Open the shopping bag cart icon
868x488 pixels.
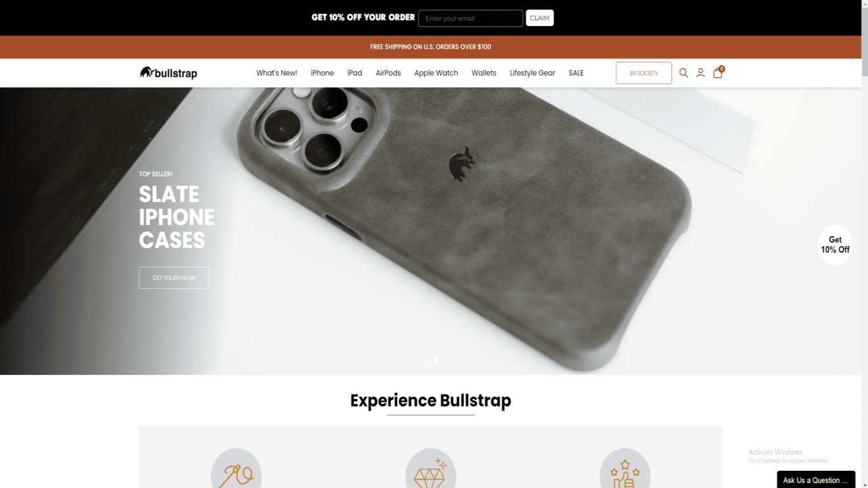point(718,72)
